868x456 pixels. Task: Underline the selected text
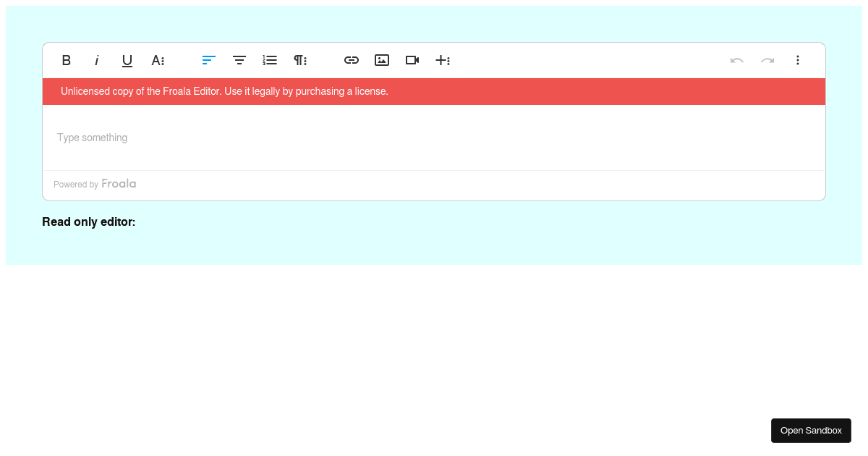127,60
